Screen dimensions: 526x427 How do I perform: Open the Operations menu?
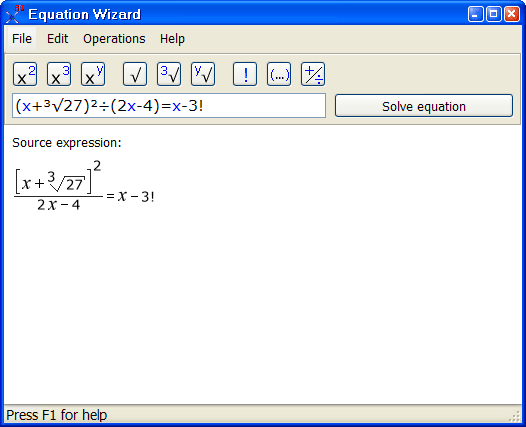tap(114, 39)
